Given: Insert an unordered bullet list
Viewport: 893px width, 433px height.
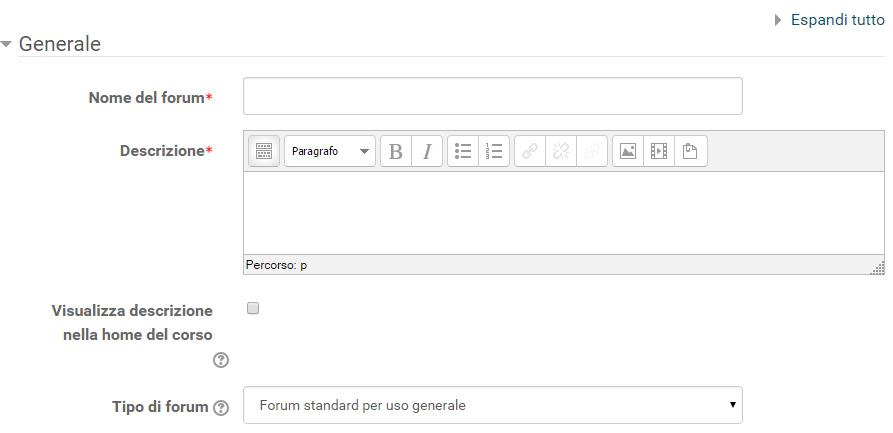Looking at the screenshot, I should click(463, 151).
